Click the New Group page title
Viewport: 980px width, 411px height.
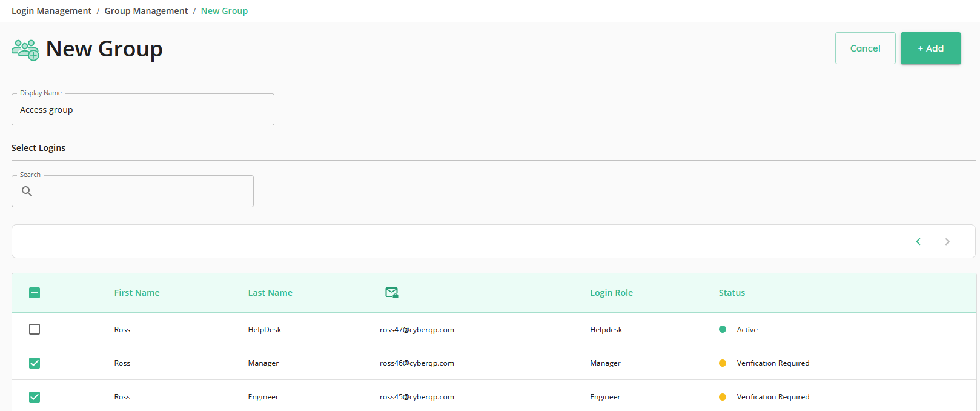pos(104,49)
